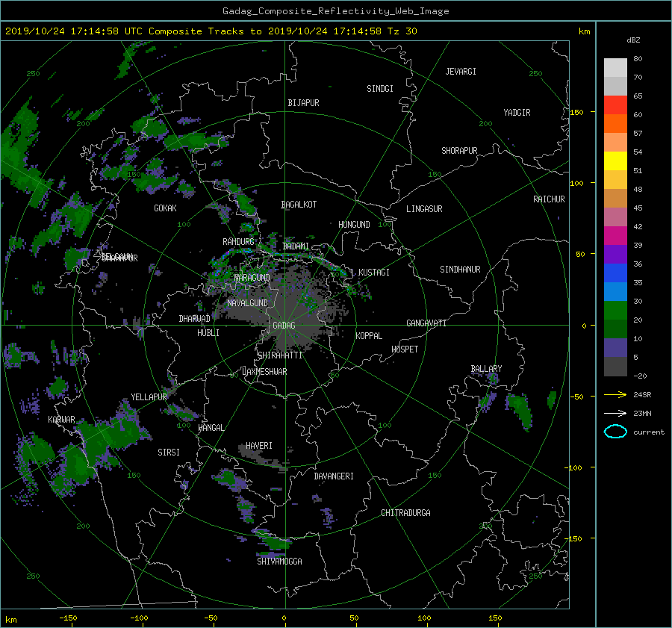
Task: Click the HOSPET city label
Action: click(x=405, y=349)
